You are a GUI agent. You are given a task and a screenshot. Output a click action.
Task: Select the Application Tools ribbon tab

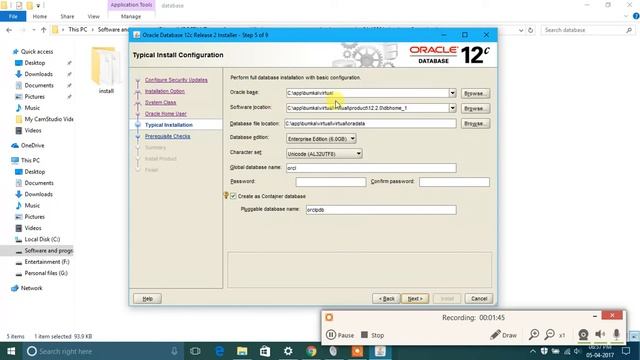[x=131, y=5]
